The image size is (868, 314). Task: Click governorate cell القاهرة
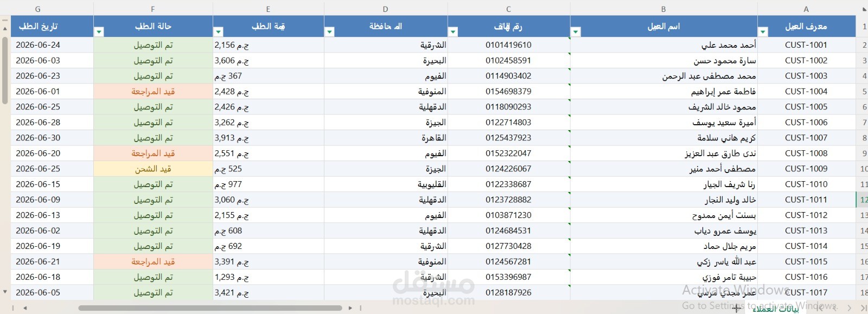(385, 138)
